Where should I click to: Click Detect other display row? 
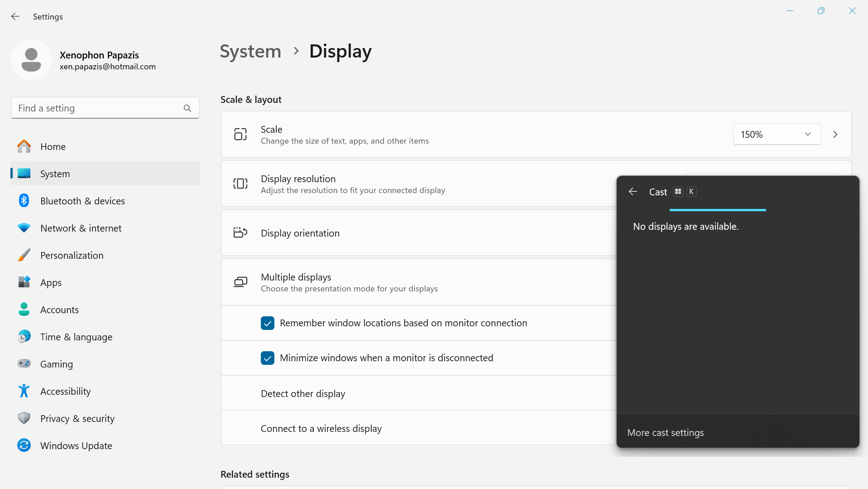(x=419, y=393)
